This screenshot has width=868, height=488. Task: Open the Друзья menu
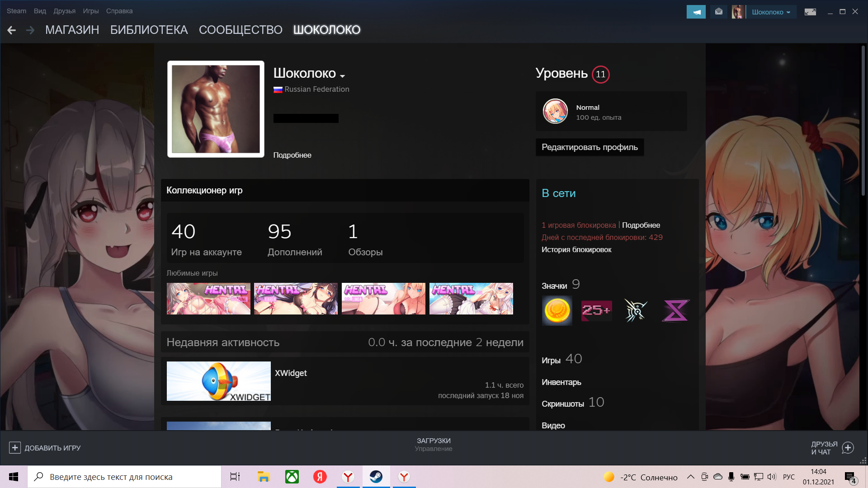click(x=64, y=11)
